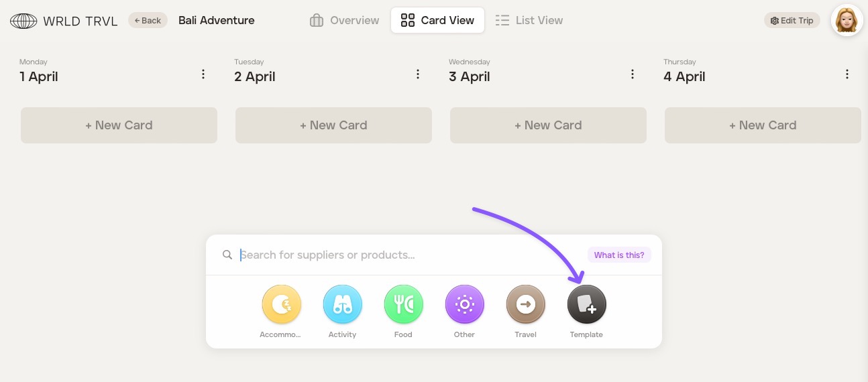This screenshot has width=868, height=382.
Task: Select the Accommodation category icon
Action: point(282,305)
